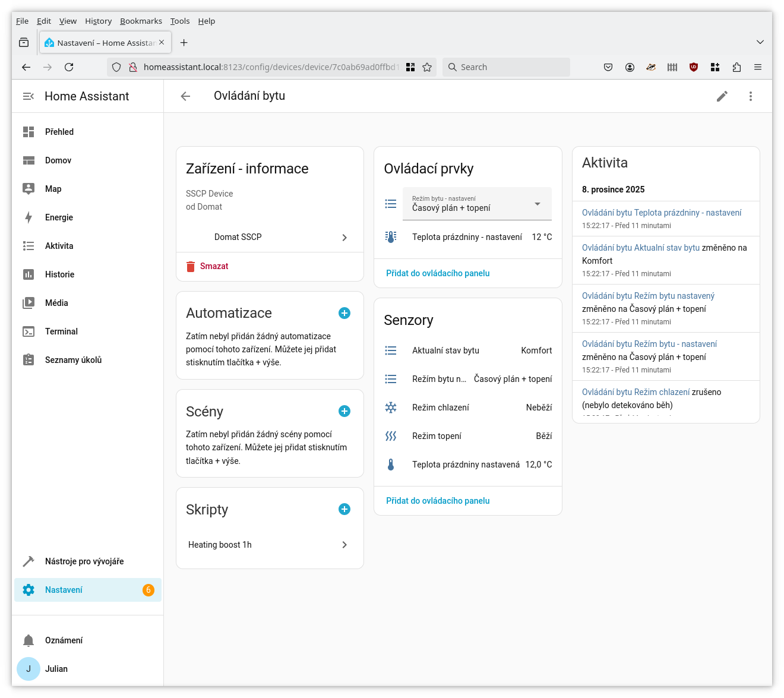
Task: Open the Terminal panel
Action: [x=88, y=331]
